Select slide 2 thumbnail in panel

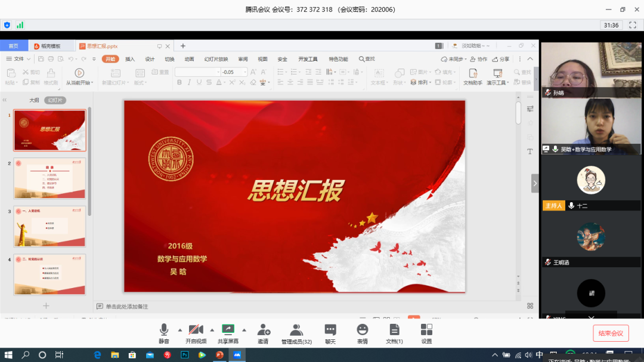[x=49, y=178]
